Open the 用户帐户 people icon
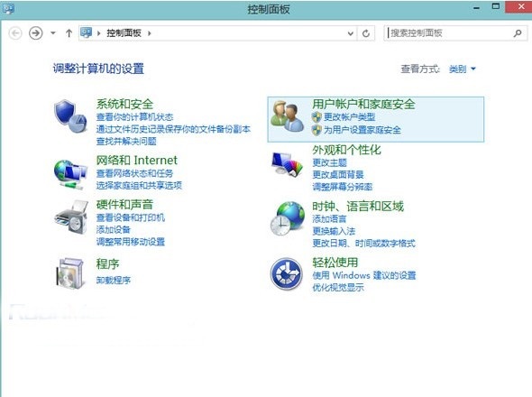Screen dimensions: 532x397 click(287, 116)
